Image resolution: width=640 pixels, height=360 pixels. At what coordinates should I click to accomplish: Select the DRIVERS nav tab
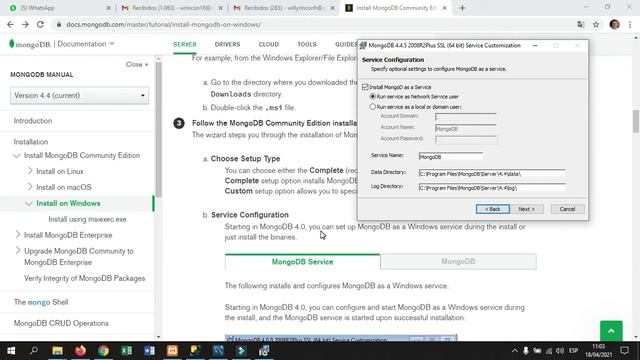(x=227, y=44)
